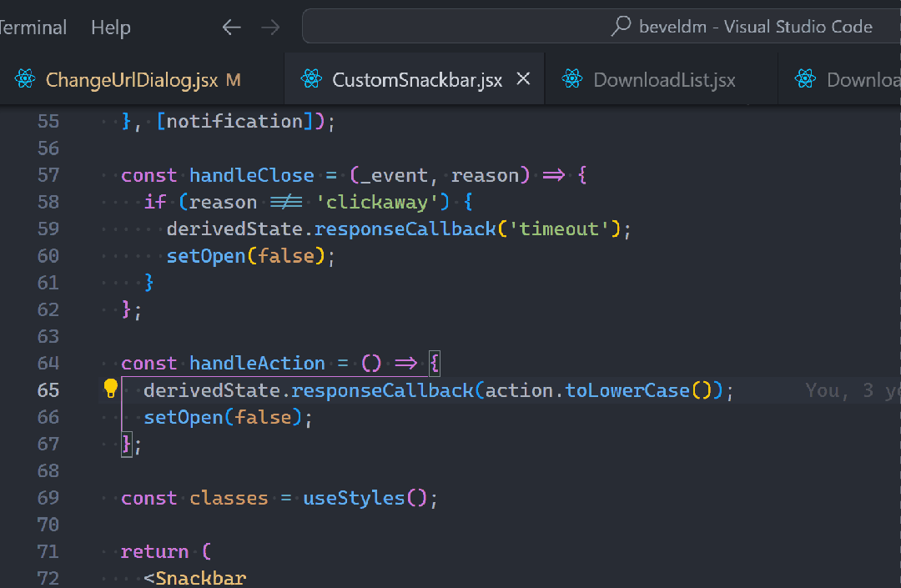Click the lightbulb code action icon
This screenshot has height=588, width=901.
coord(110,389)
